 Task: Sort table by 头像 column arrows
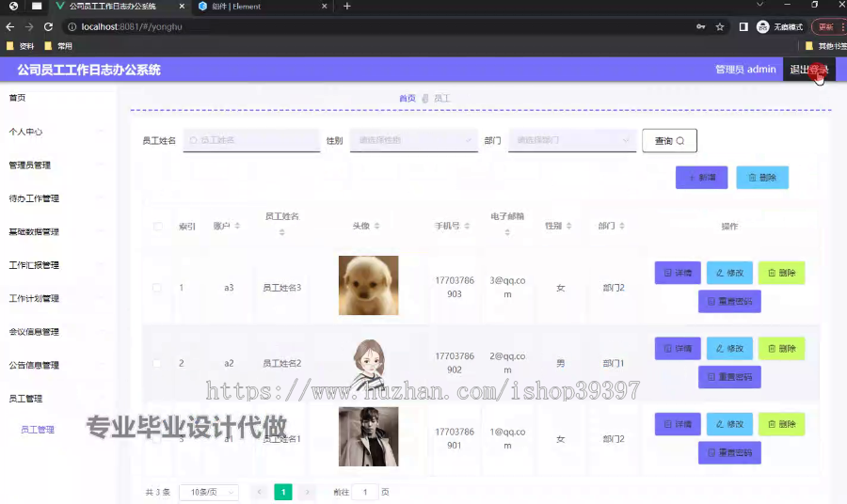pos(376,226)
